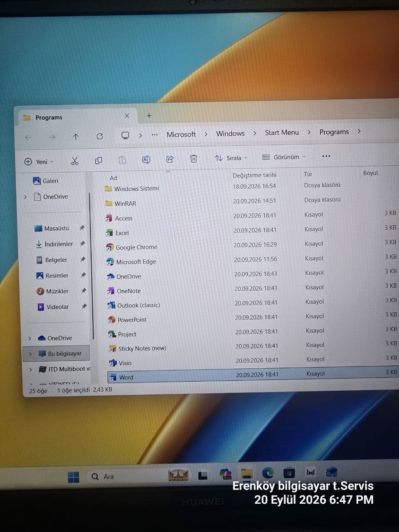Open Resimler in the navigation pane
399x532 pixels.
point(52,276)
